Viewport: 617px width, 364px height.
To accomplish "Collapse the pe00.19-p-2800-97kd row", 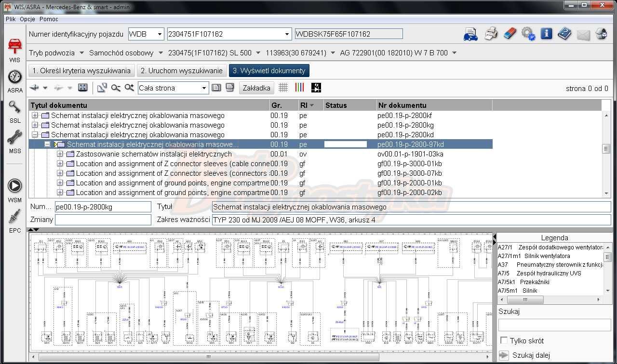I will (47, 144).
